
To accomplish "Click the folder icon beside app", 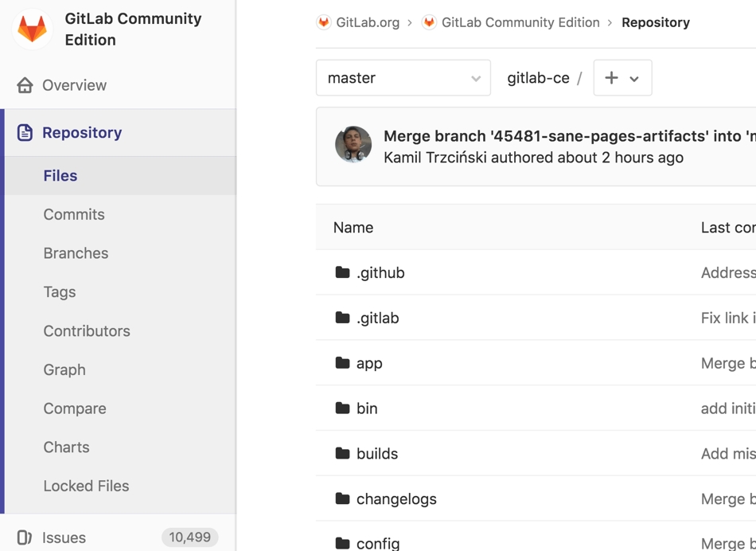I will [x=344, y=363].
